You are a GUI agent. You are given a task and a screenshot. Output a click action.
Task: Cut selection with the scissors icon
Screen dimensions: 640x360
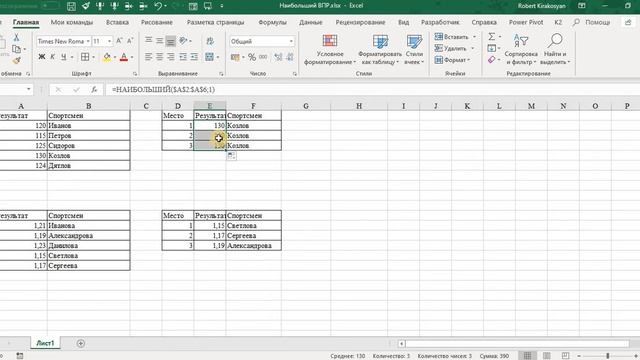pyautogui.click(x=16, y=38)
